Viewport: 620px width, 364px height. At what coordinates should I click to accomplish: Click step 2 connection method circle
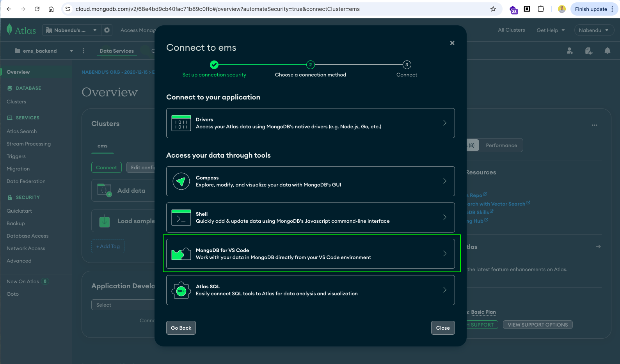point(311,65)
